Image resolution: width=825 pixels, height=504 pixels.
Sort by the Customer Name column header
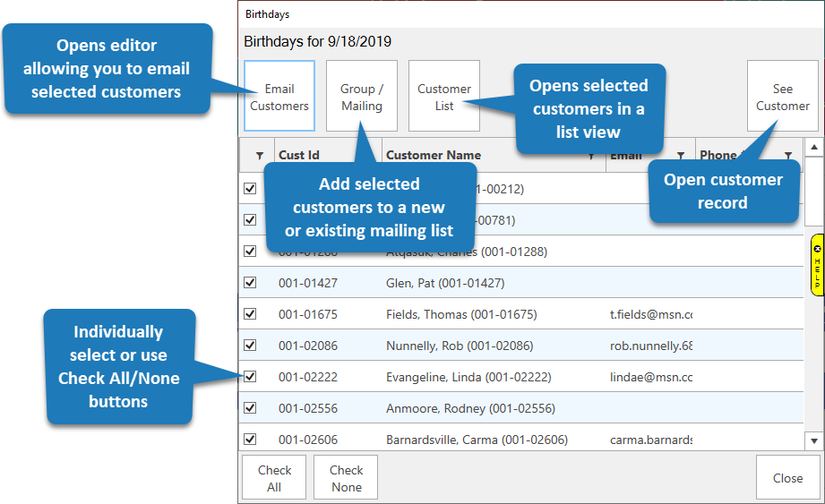click(x=434, y=156)
